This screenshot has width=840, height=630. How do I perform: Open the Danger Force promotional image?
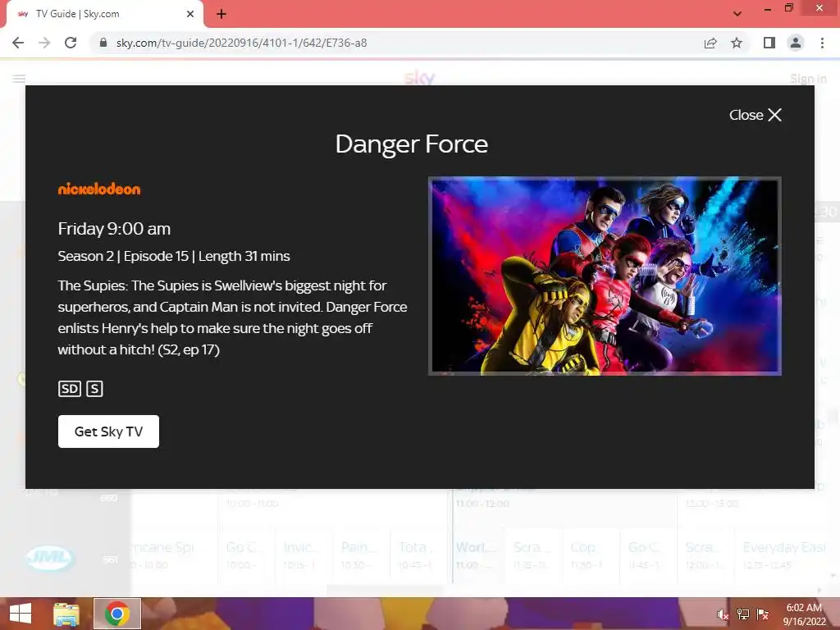coord(605,276)
